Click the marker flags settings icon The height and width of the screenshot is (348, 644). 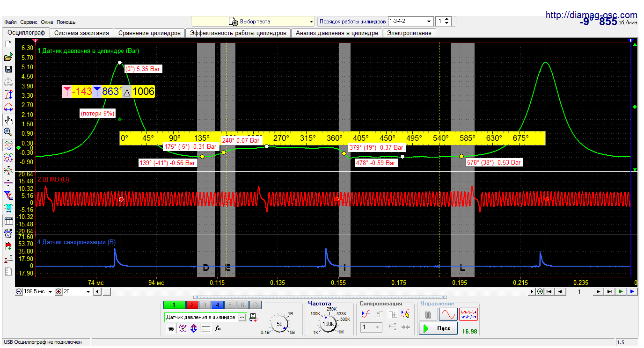(x=8, y=195)
